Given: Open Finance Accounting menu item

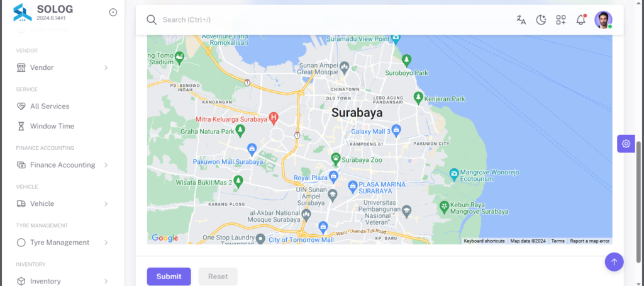Looking at the screenshot, I should click(62, 165).
